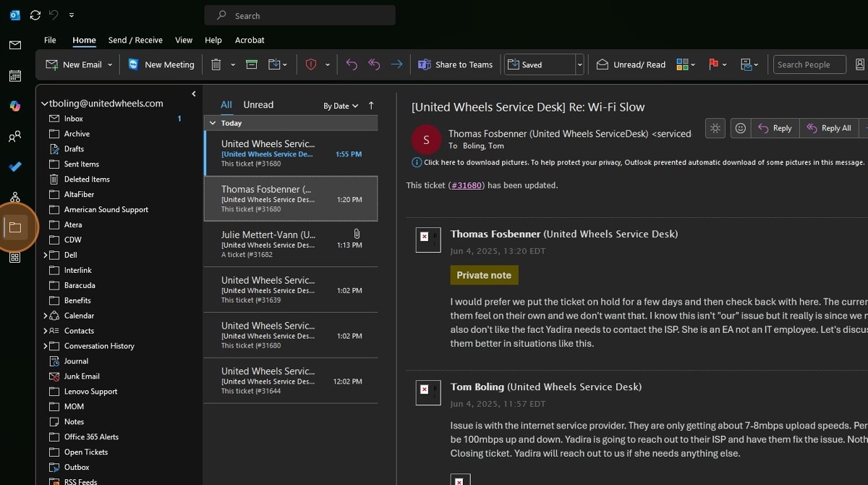868x485 pixels.
Task: Open the Mail view in left rail
Action: point(14,46)
